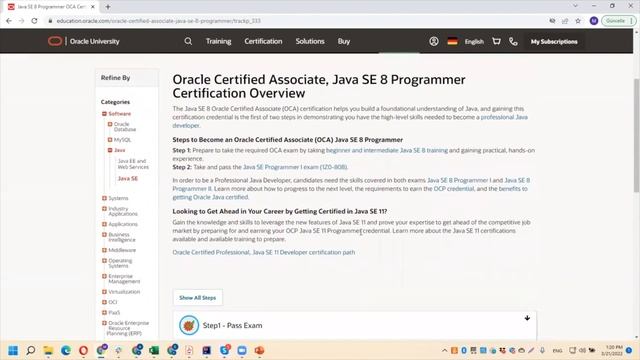Click the phone contact icon
This screenshot has height=360, width=640.
(513, 41)
